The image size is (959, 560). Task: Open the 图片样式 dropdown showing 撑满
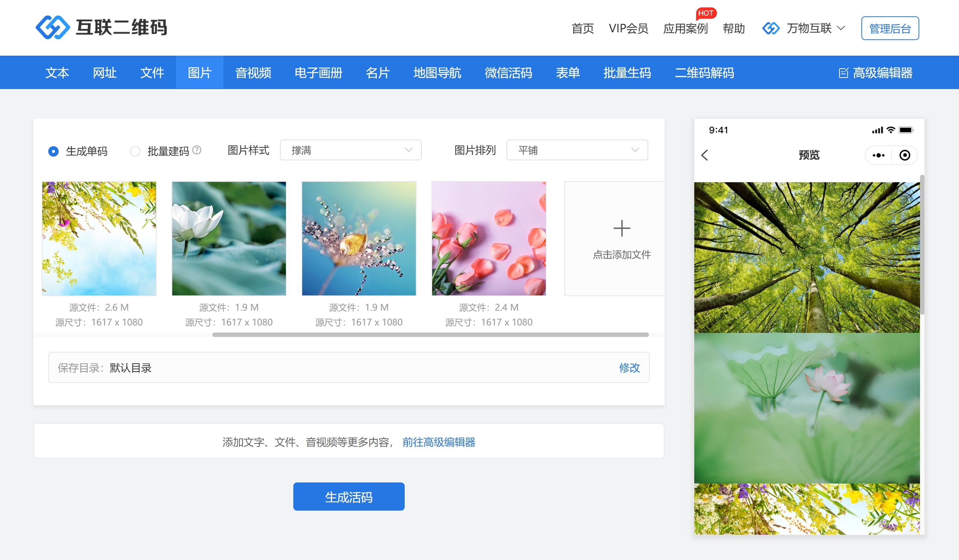click(x=350, y=150)
